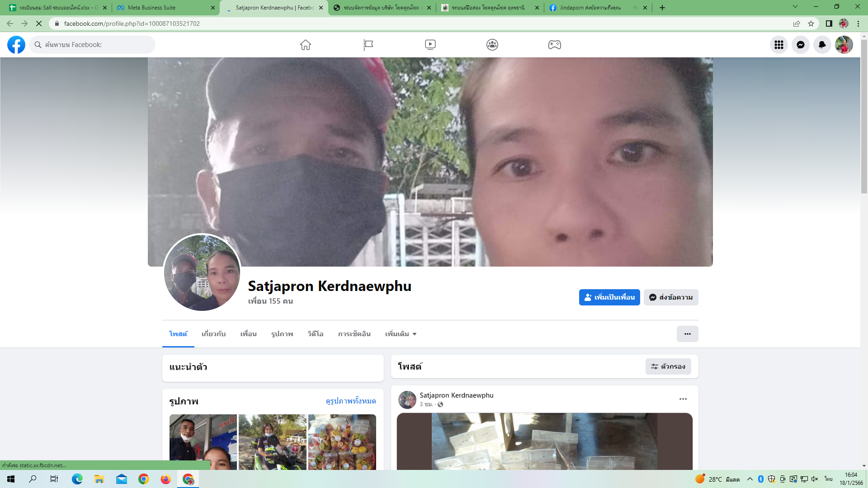Open the Groups icon in top bar
Viewport: 868px width, 488px height.
point(492,45)
